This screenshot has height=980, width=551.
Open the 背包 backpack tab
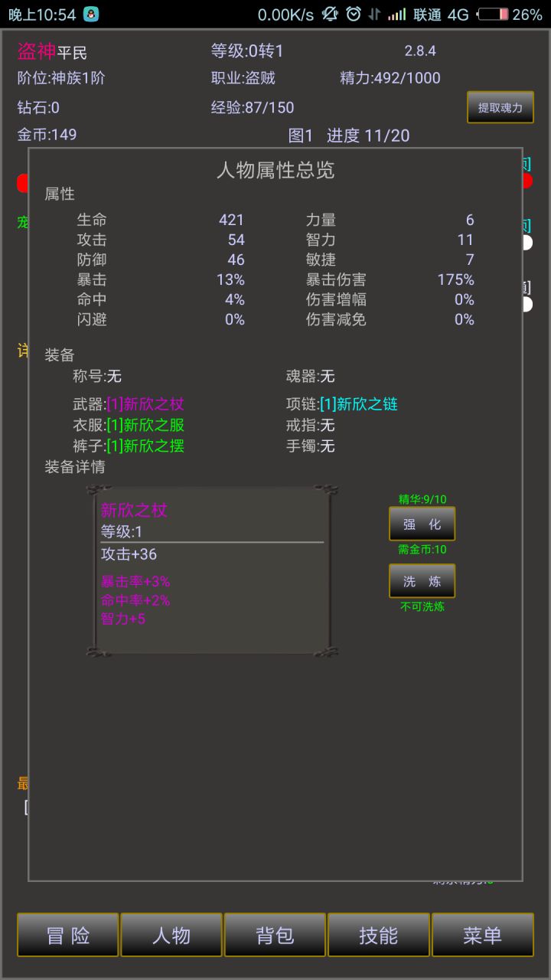[x=275, y=935]
